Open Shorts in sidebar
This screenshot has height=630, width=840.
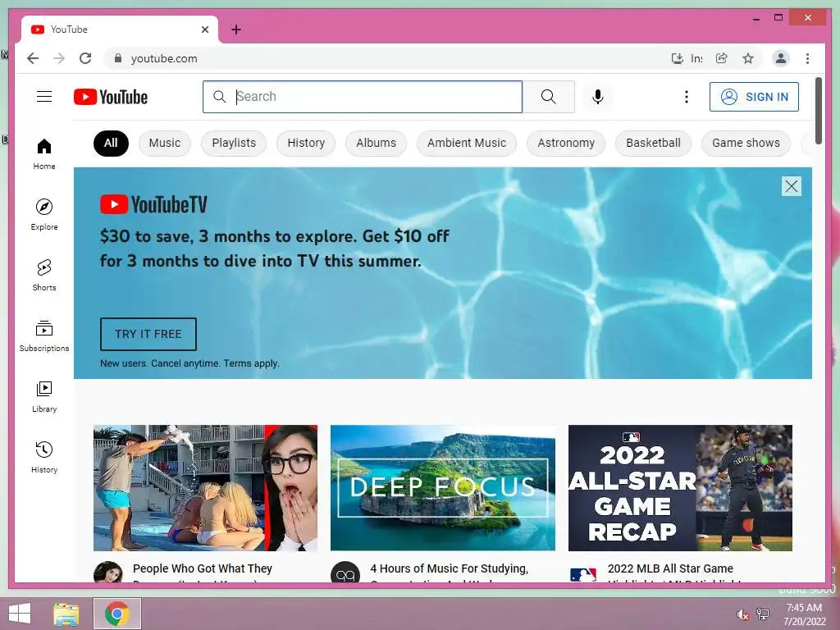[x=44, y=276]
